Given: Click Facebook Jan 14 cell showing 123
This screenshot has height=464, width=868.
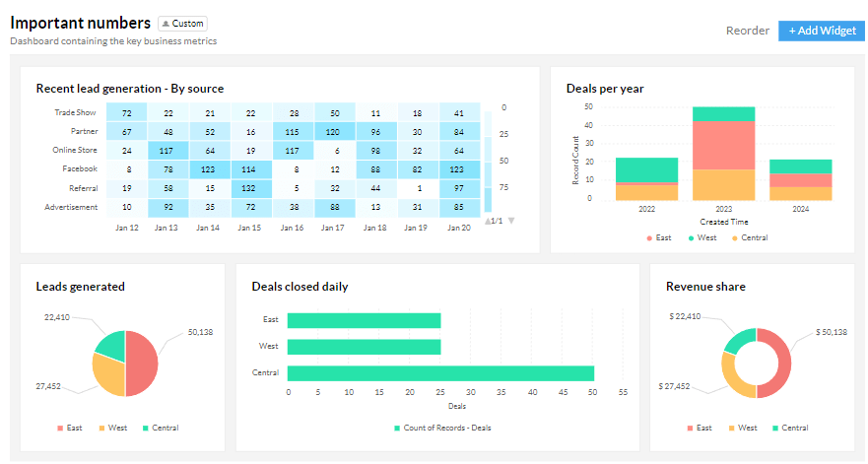Looking at the screenshot, I should 210,169.
